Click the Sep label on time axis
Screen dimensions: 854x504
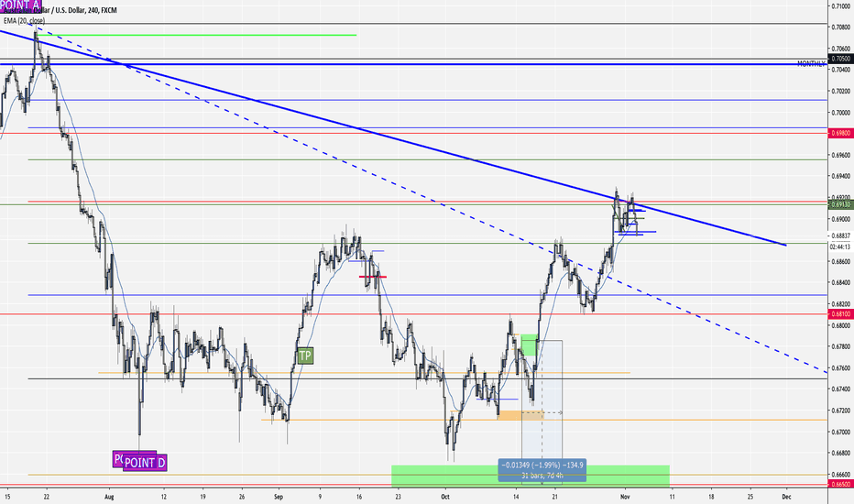pyautogui.click(x=279, y=497)
